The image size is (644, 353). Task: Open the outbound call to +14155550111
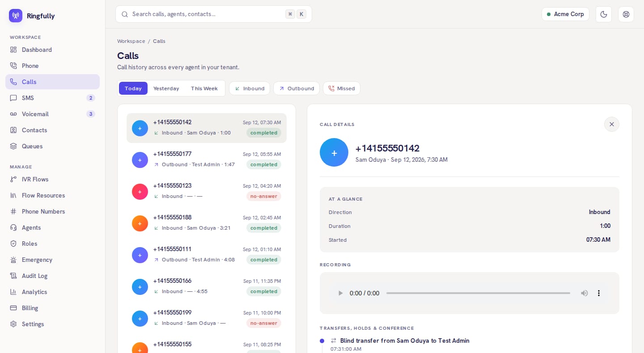pos(207,255)
